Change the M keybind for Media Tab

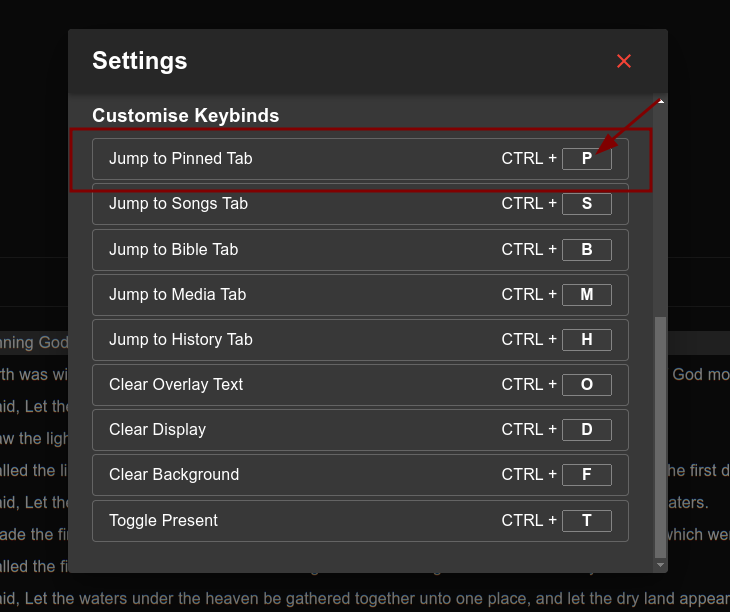coord(586,295)
